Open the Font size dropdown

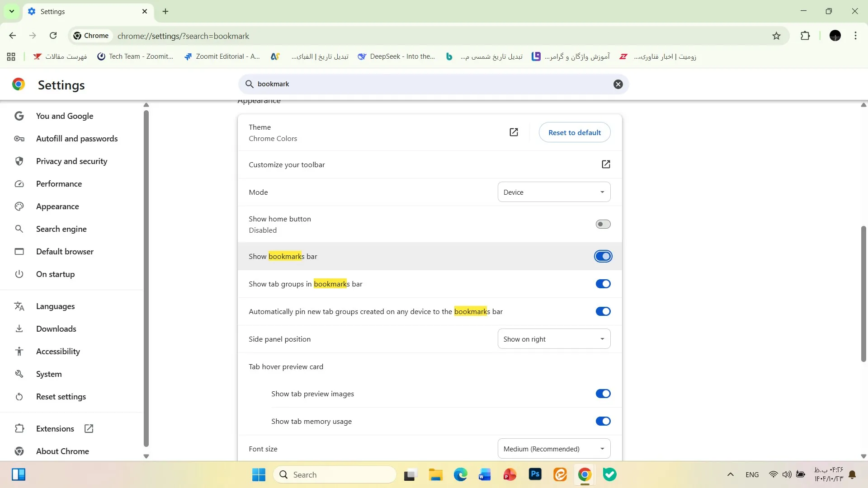point(554,448)
